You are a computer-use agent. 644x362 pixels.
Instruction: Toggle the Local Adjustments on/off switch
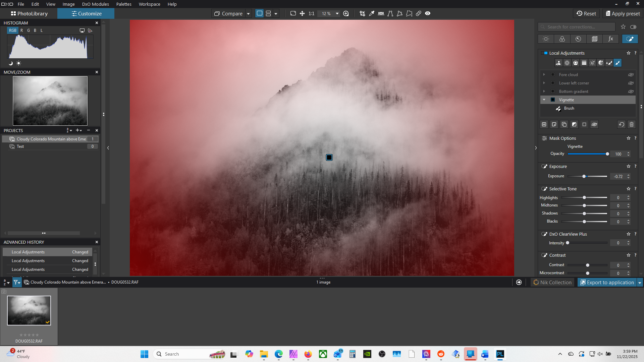(545, 53)
